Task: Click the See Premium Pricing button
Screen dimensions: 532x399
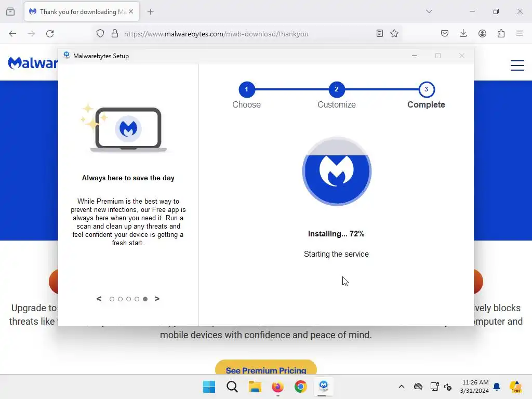Action: pos(266,368)
